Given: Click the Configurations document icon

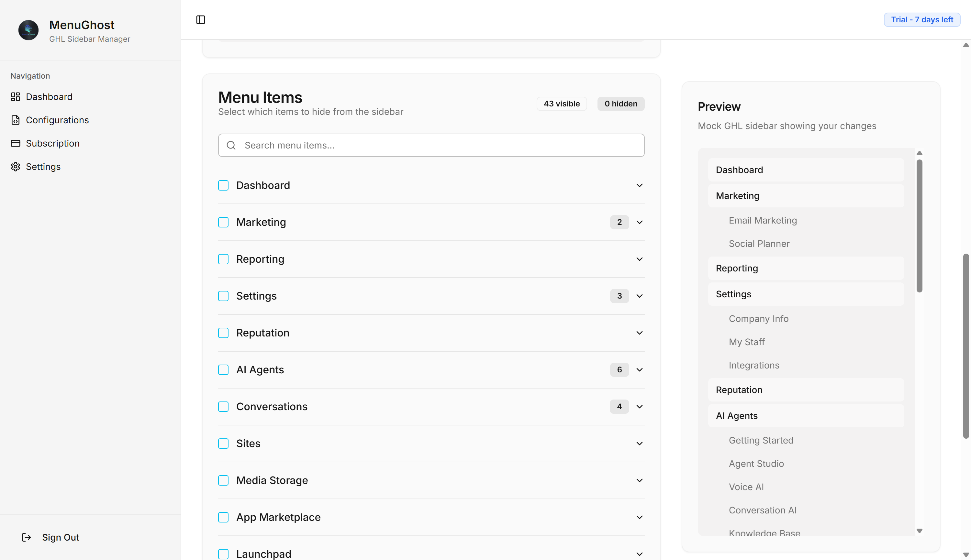Looking at the screenshot, I should [16, 120].
